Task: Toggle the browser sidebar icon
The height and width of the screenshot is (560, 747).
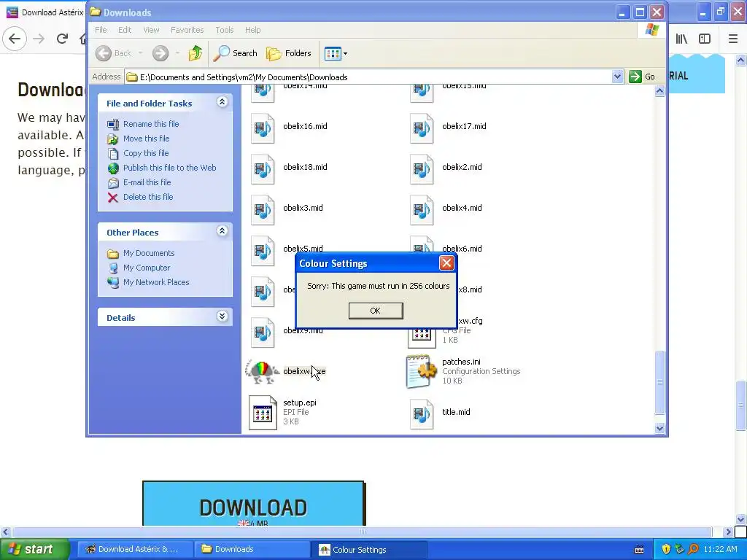Action: click(705, 39)
